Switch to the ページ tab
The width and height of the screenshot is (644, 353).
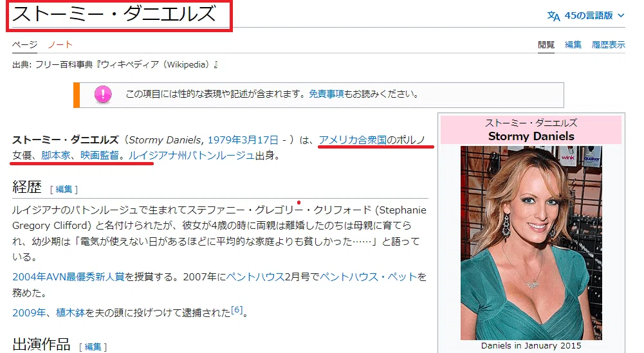[x=24, y=44]
